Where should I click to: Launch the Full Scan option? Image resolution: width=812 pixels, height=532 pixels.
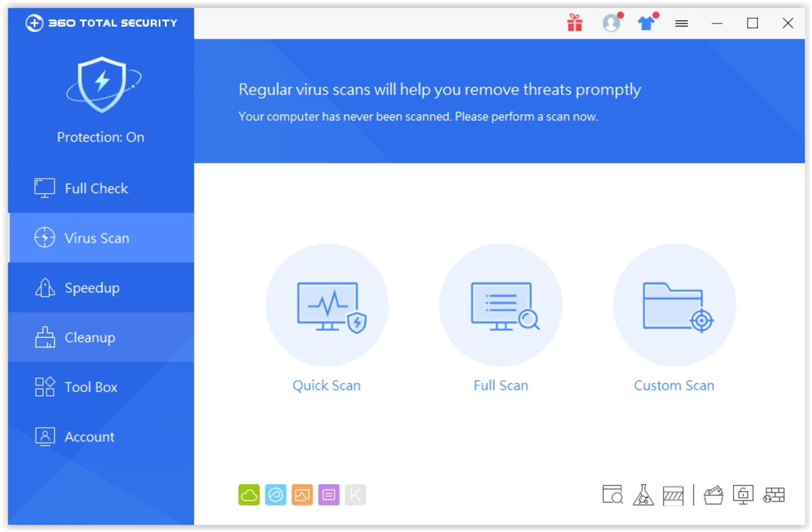tap(501, 306)
